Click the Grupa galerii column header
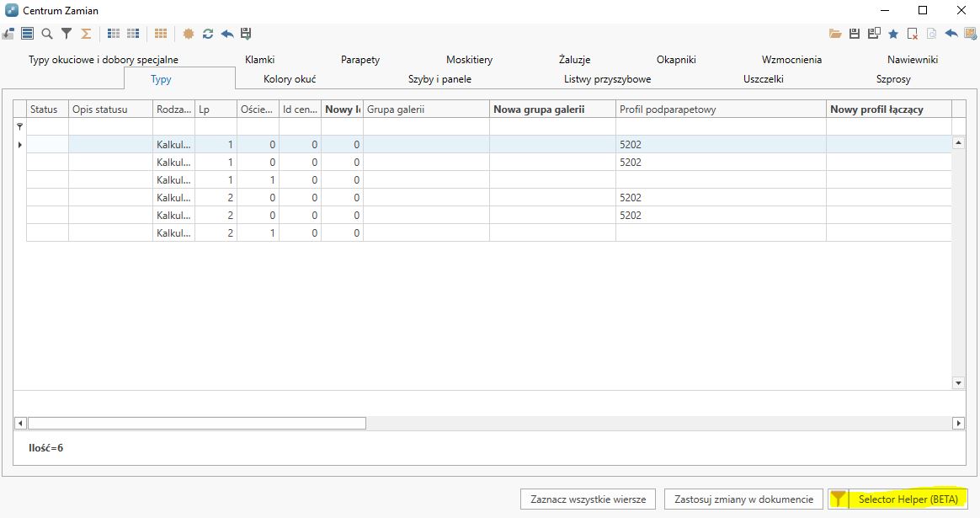This screenshot has height=518, width=980. coord(426,109)
